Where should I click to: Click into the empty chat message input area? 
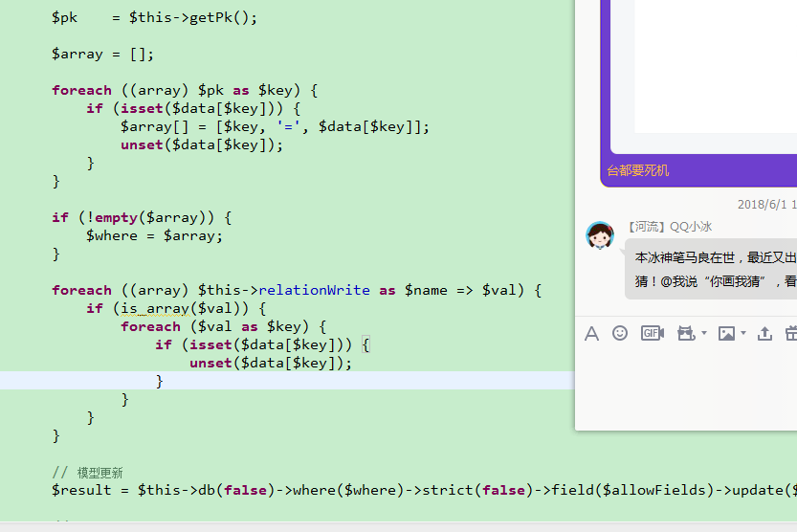point(686,388)
